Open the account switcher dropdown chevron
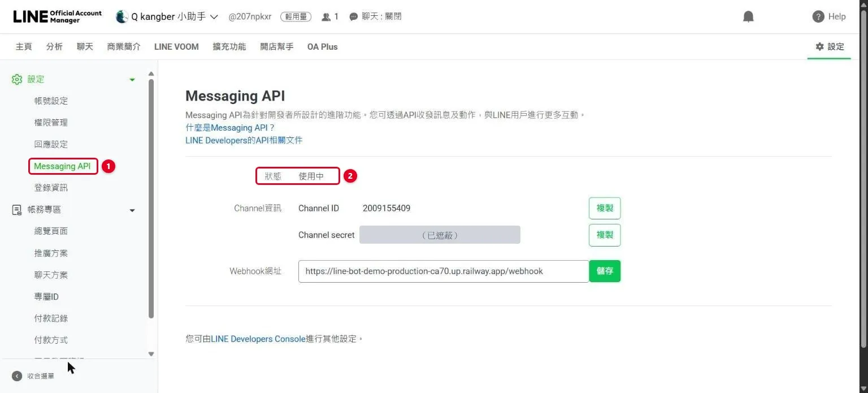 tap(214, 17)
